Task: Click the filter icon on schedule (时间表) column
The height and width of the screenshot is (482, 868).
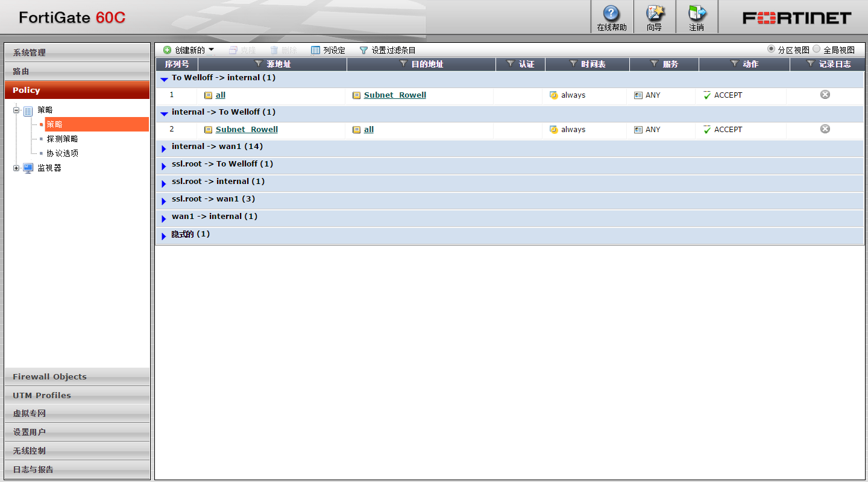Action: pos(573,64)
